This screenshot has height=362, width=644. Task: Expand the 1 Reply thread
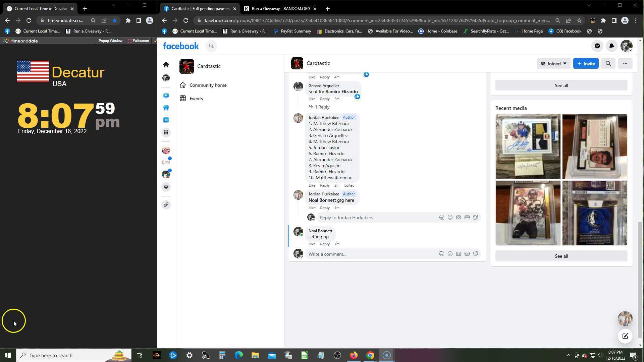click(322, 107)
